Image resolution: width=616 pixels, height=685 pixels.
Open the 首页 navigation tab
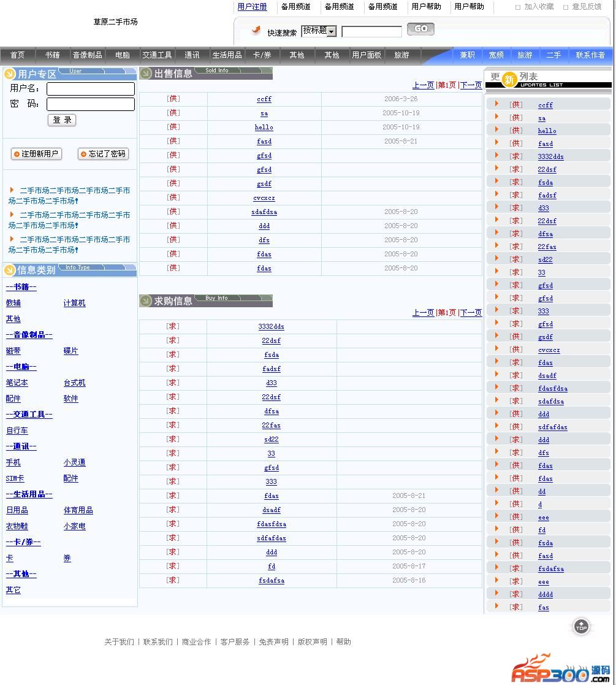[18, 55]
